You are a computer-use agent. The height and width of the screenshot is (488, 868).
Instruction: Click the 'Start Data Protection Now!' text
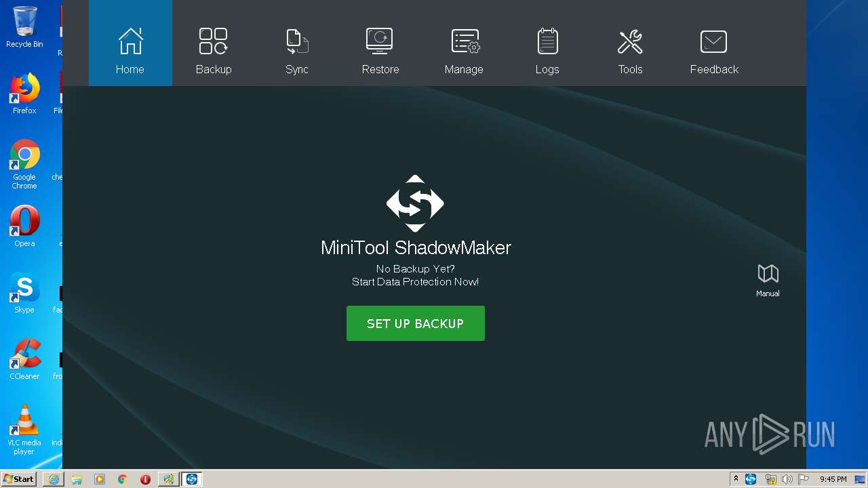pyautogui.click(x=416, y=282)
